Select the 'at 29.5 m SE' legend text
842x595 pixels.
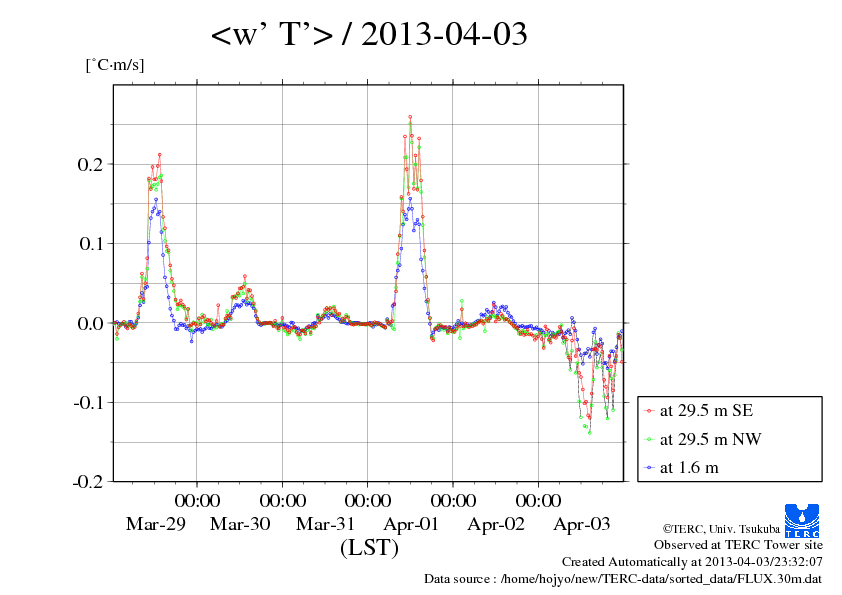pos(707,411)
